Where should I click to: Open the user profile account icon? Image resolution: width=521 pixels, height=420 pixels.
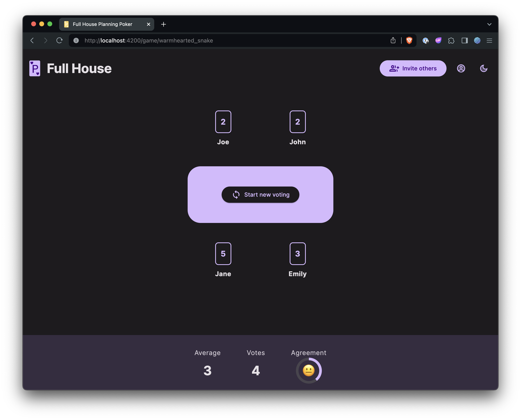pyautogui.click(x=461, y=68)
